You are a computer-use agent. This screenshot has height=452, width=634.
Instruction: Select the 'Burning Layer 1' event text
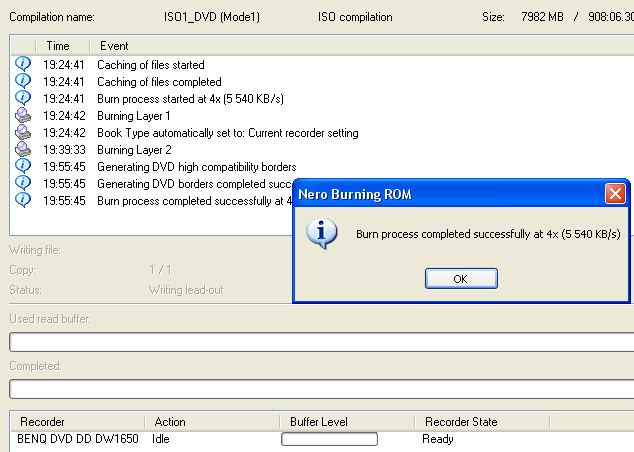click(x=134, y=116)
